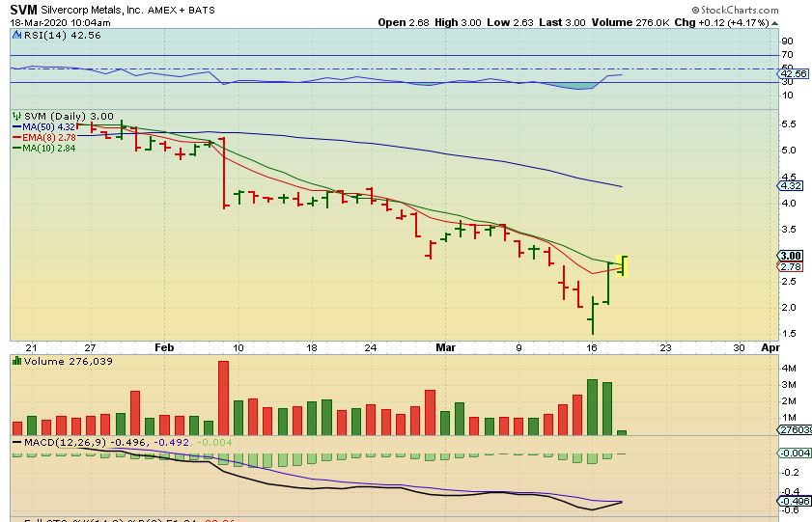This screenshot has width=812, height=522.
Task: Click the 1.5 price axis label
Action: pyautogui.click(x=789, y=334)
